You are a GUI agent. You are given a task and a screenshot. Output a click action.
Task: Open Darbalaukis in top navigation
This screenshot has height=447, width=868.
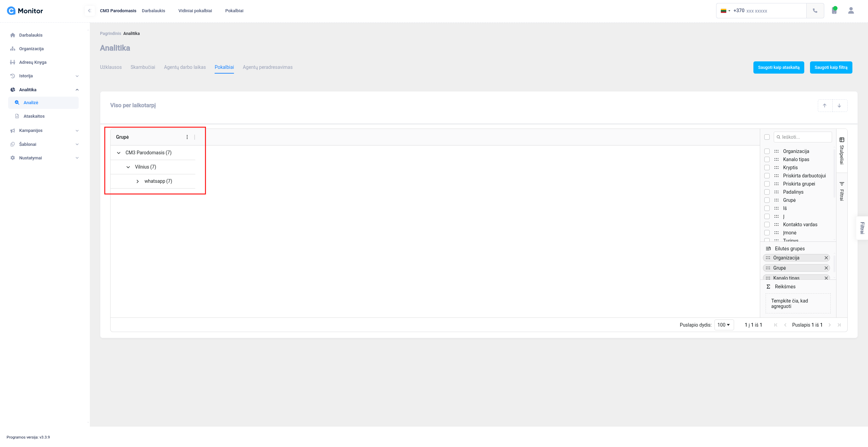(154, 11)
